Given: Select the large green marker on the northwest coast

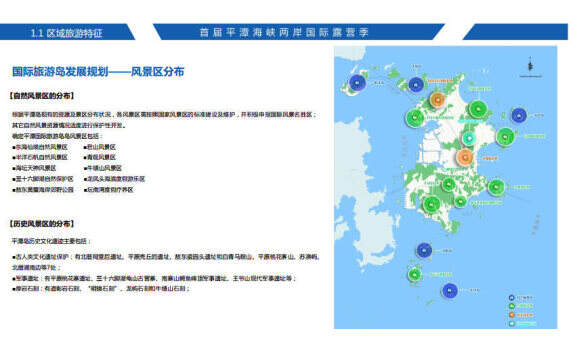Looking at the screenshot, I should [415, 118].
